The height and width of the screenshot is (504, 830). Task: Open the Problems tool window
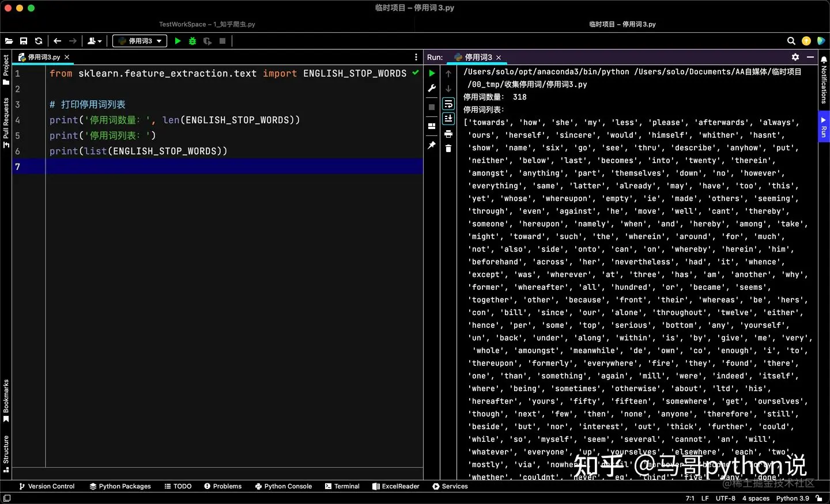click(223, 487)
